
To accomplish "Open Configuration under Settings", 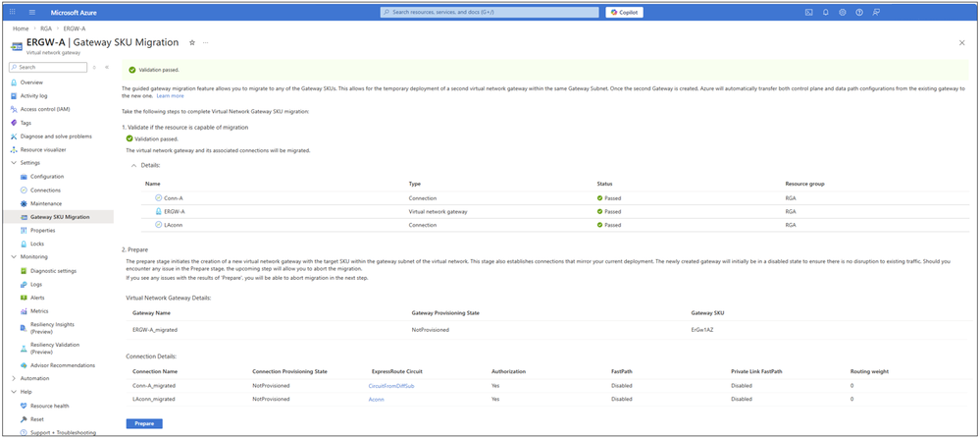I will (x=47, y=177).
